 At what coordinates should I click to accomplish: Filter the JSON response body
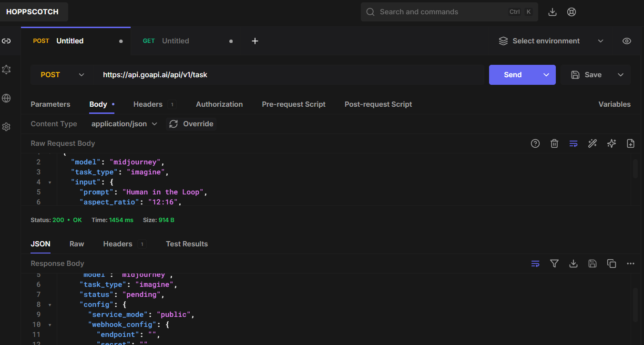point(554,263)
